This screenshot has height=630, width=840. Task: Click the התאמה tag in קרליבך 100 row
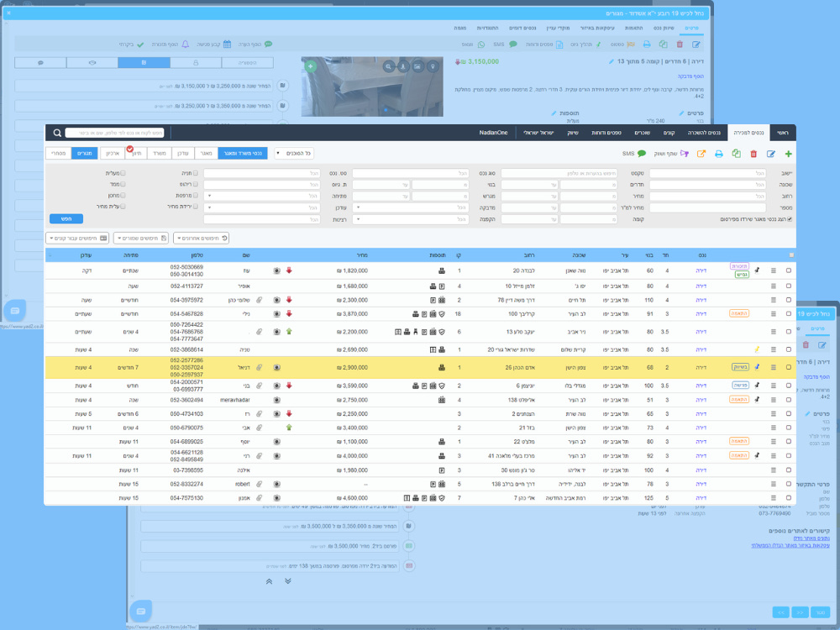click(x=738, y=314)
